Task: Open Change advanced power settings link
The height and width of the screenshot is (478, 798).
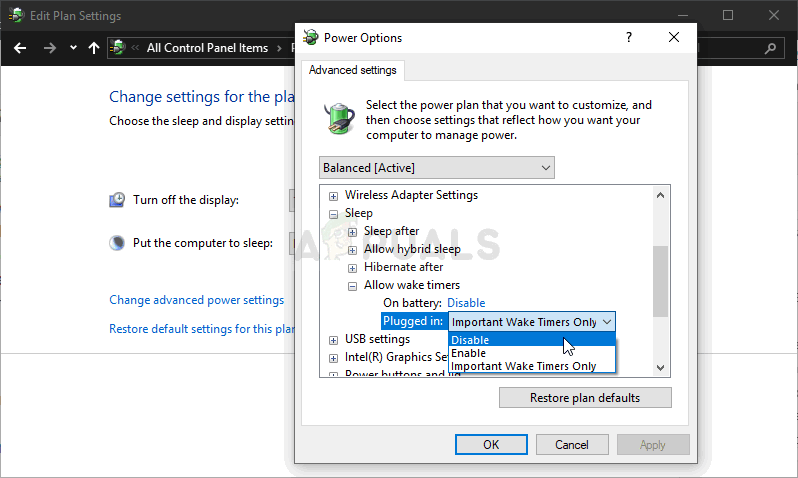Action: [x=196, y=300]
